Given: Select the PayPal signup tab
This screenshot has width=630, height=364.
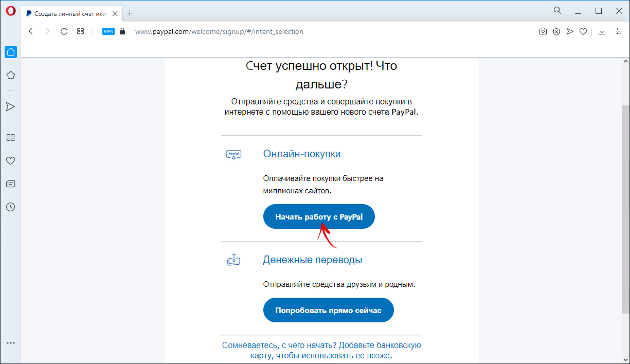Looking at the screenshot, I should (71, 13).
